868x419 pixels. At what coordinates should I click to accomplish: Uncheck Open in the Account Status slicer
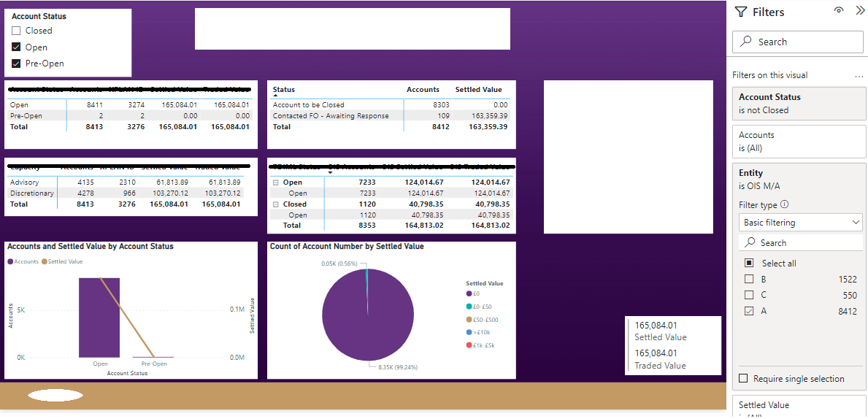point(16,47)
